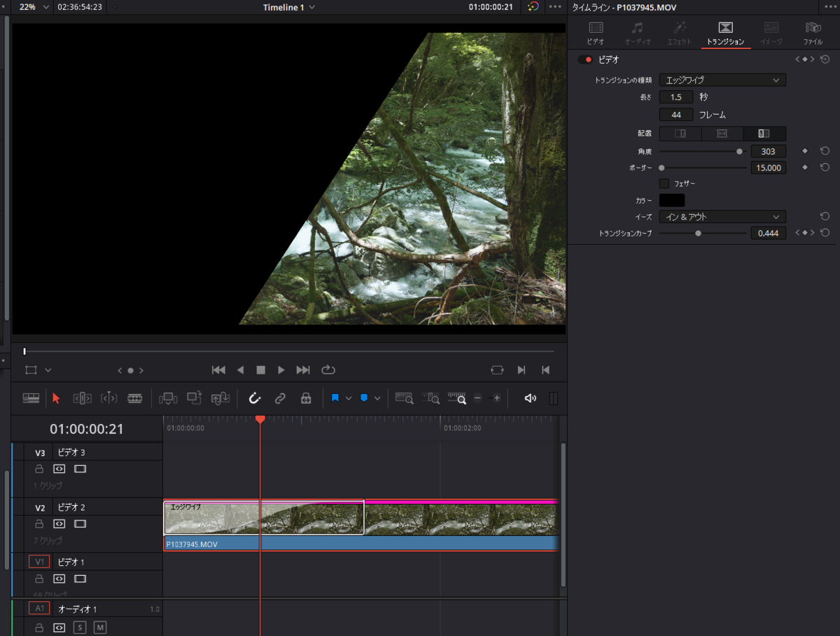Click the loop playback button

(328, 369)
